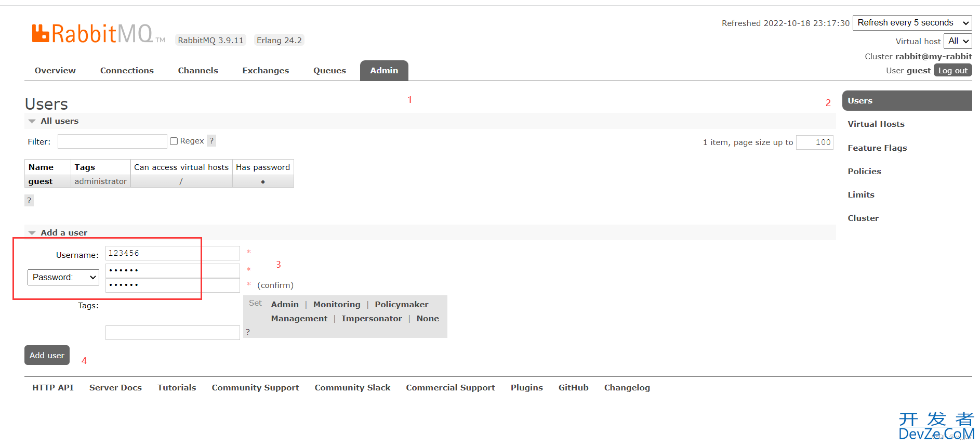Open Policies in the sidebar
The width and height of the screenshot is (980, 445).
[864, 172]
